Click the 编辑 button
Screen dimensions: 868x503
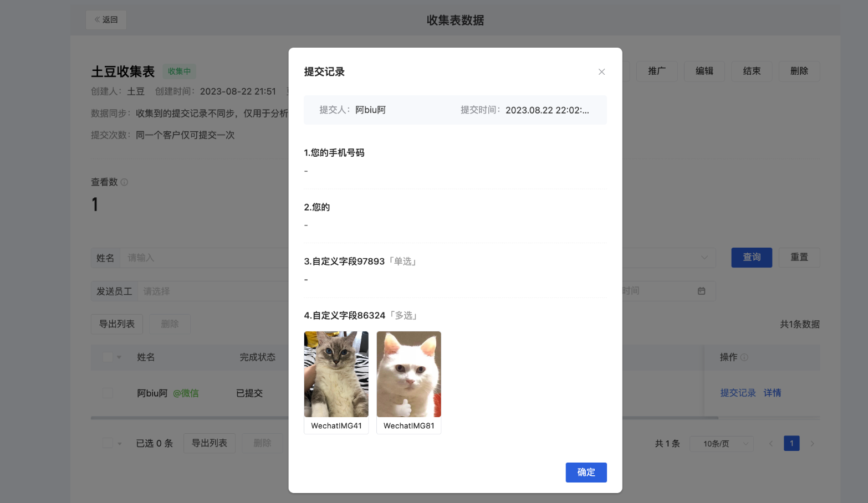704,71
